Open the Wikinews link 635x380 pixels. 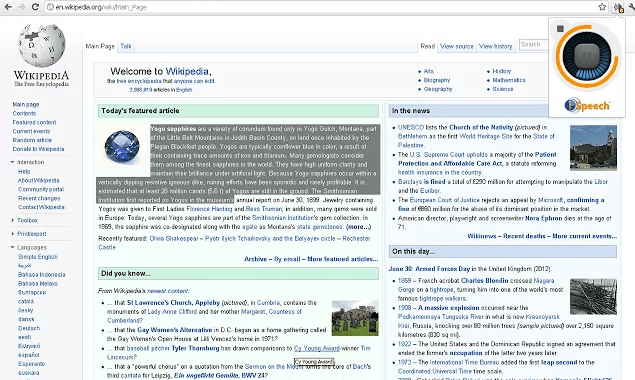click(482, 236)
